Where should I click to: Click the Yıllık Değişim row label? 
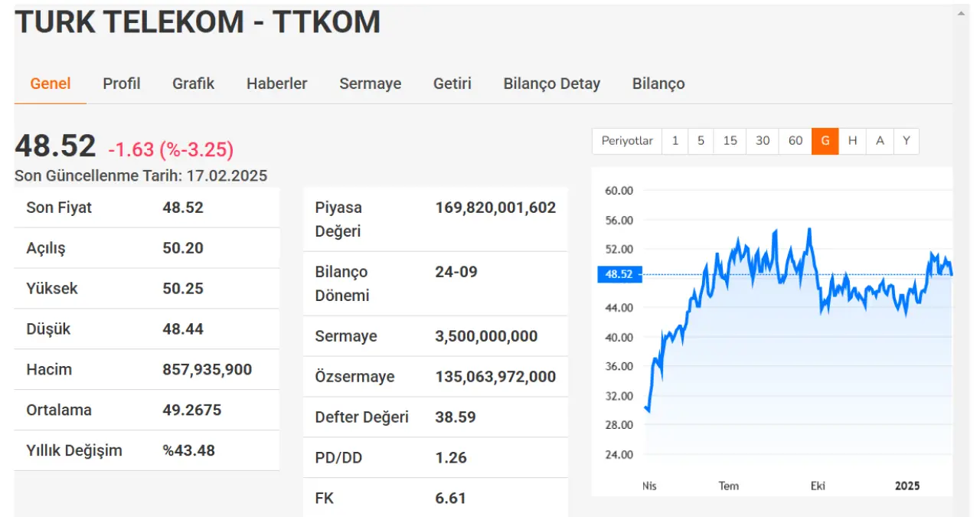coord(74,450)
